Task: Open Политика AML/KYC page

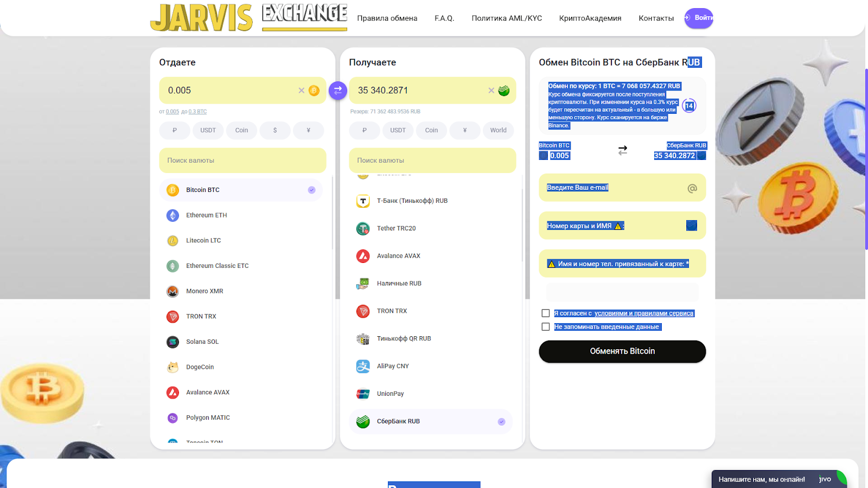Action: click(x=507, y=18)
